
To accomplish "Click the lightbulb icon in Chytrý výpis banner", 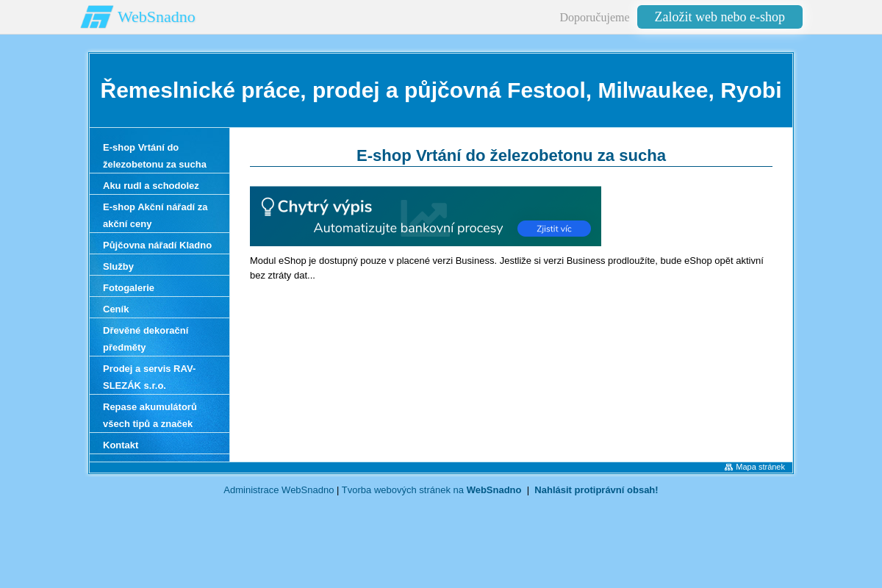I will coord(268,207).
